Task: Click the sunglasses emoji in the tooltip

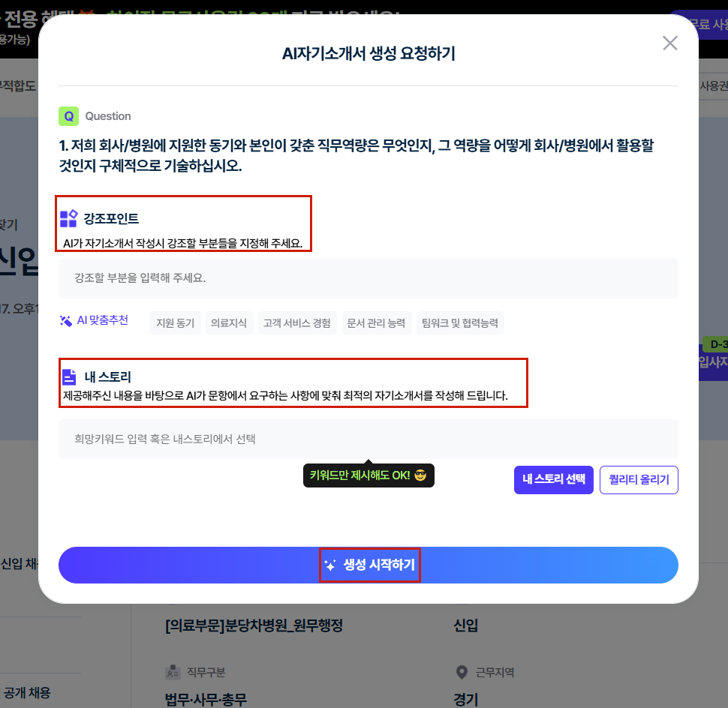Action: pyautogui.click(x=420, y=475)
